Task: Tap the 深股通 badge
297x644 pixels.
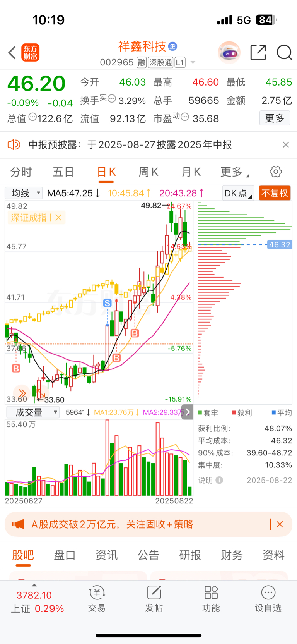Action: pyautogui.click(x=160, y=62)
